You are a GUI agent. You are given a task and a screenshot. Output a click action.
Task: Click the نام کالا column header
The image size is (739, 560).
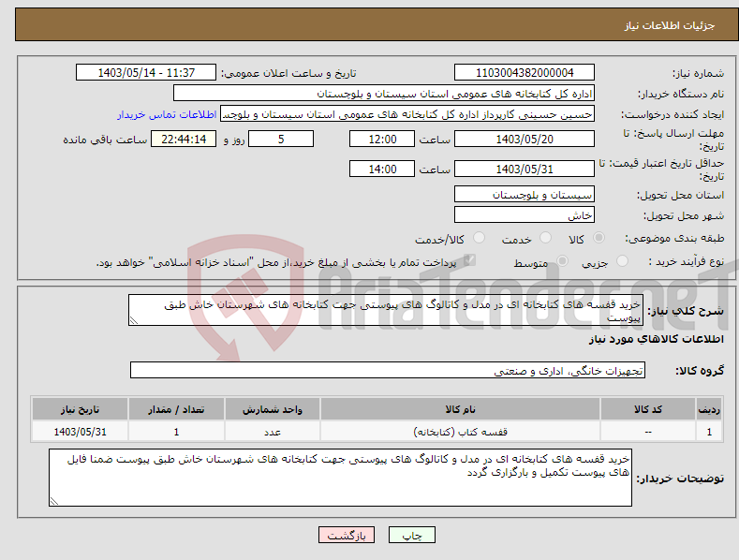[x=460, y=409]
